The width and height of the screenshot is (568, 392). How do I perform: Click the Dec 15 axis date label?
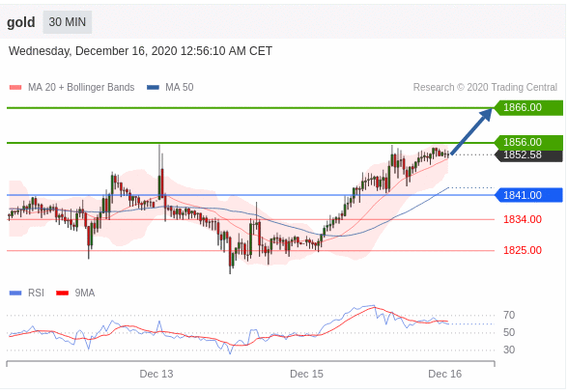(x=306, y=374)
